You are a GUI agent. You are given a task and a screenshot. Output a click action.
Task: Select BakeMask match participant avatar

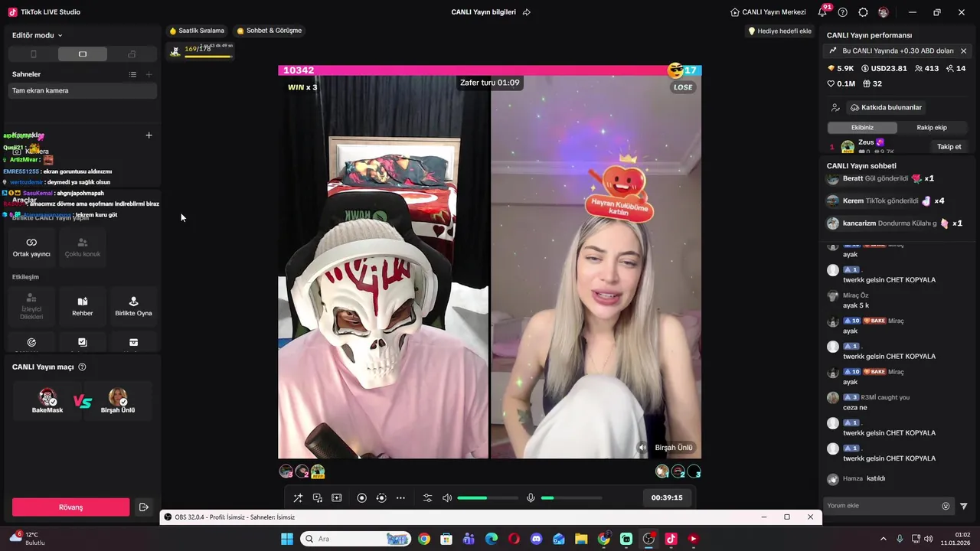[47, 398]
